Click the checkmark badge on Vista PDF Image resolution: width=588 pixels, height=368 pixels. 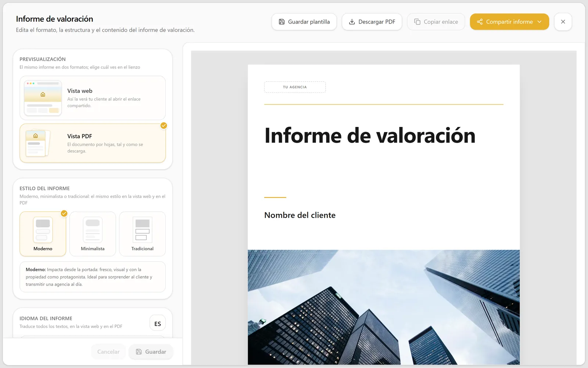164,125
